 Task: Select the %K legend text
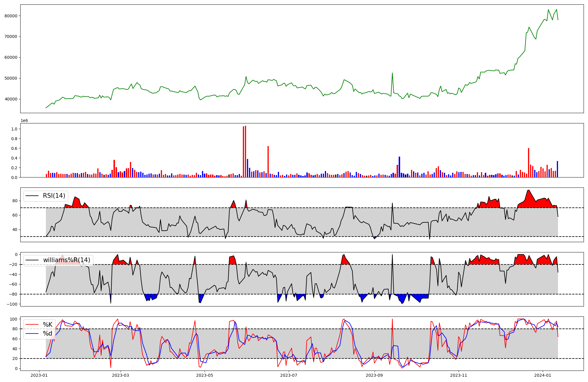point(48,325)
